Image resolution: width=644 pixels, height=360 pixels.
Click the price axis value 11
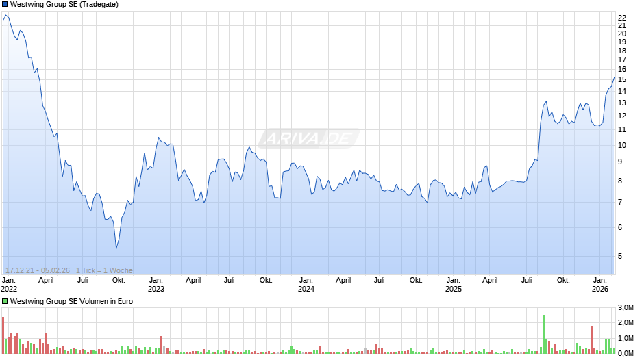622,130
